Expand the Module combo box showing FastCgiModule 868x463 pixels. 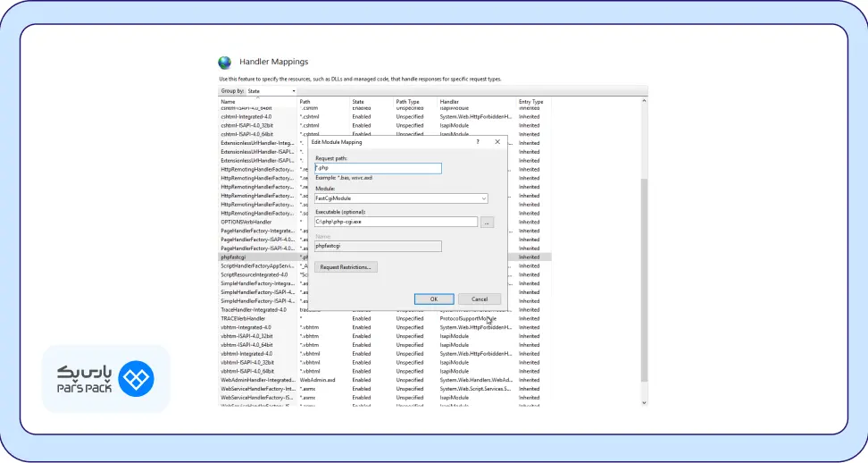click(x=401, y=198)
